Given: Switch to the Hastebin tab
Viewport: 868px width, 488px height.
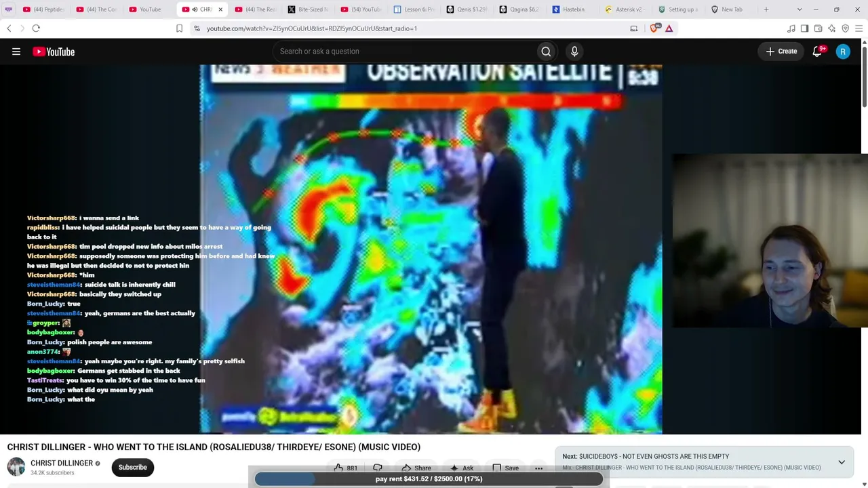Looking at the screenshot, I should click(572, 9).
